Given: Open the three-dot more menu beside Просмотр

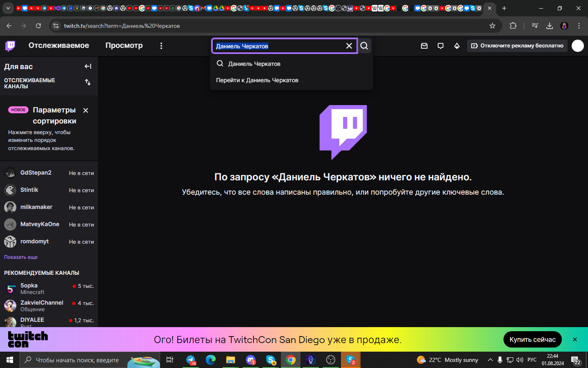Looking at the screenshot, I should [161, 46].
